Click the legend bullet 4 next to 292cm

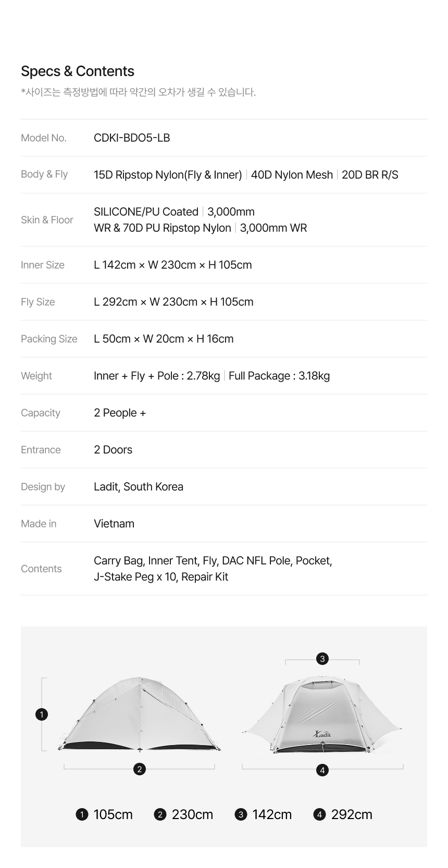tap(319, 814)
